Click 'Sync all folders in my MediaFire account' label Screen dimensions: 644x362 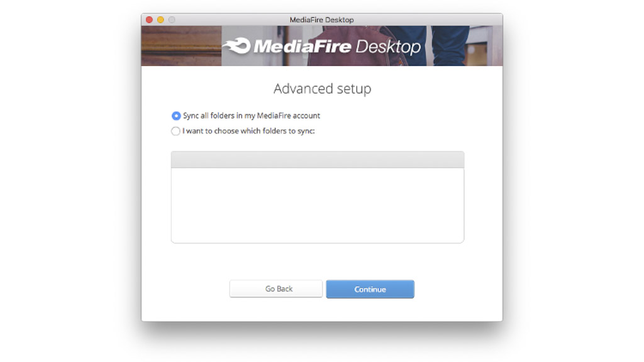coord(252,116)
